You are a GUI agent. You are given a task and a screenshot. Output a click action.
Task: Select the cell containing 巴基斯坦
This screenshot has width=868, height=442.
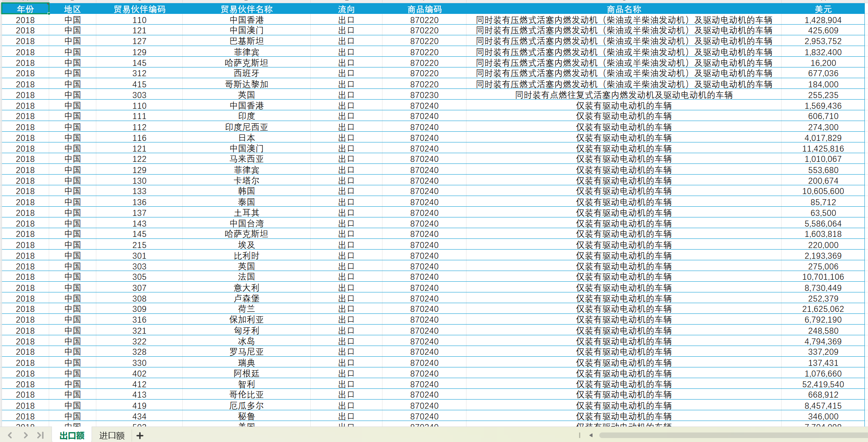(x=247, y=41)
